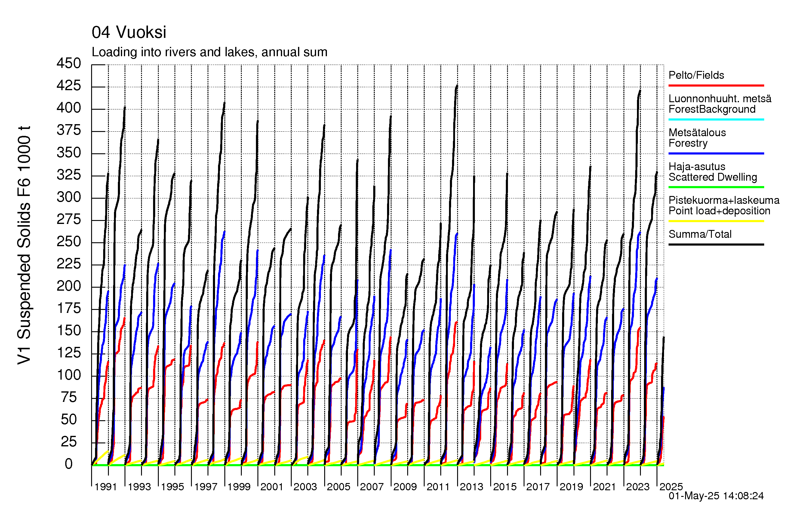Select the 'Haja-asutus Scattered Dwelling' legend label
The image size is (812, 511).
tap(713, 172)
